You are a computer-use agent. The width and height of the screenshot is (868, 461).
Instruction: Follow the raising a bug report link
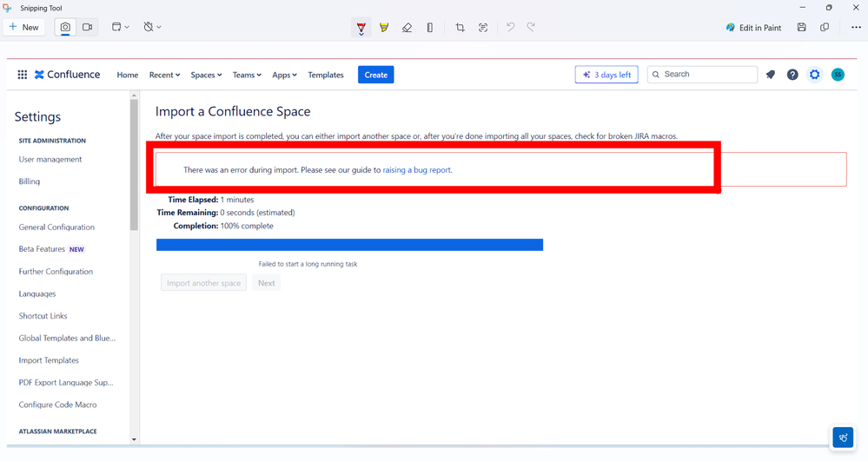tap(417, 170)
